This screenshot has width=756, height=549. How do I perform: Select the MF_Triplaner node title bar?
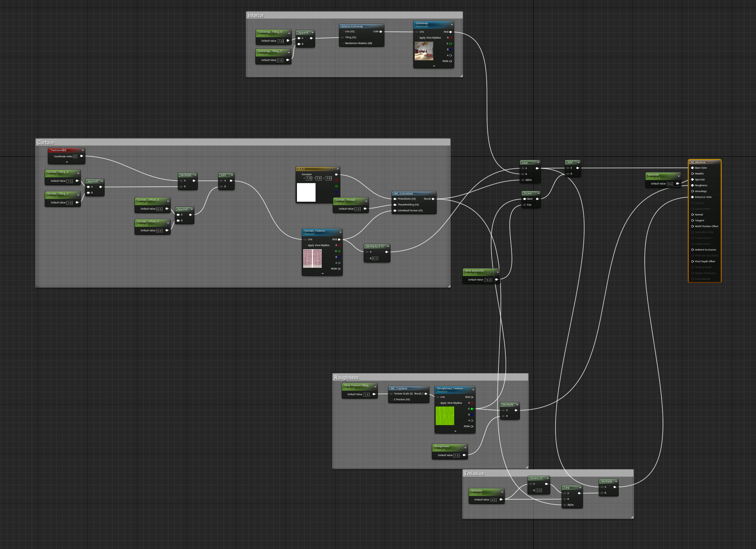[408, 388]
